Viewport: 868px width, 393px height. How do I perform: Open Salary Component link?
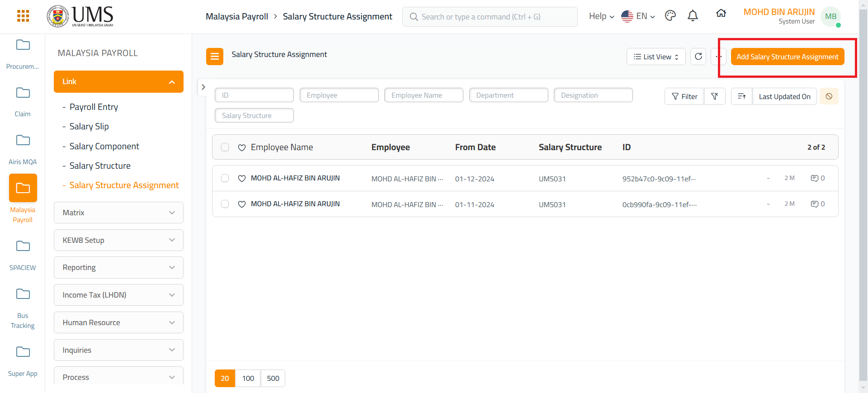point(104,147)
